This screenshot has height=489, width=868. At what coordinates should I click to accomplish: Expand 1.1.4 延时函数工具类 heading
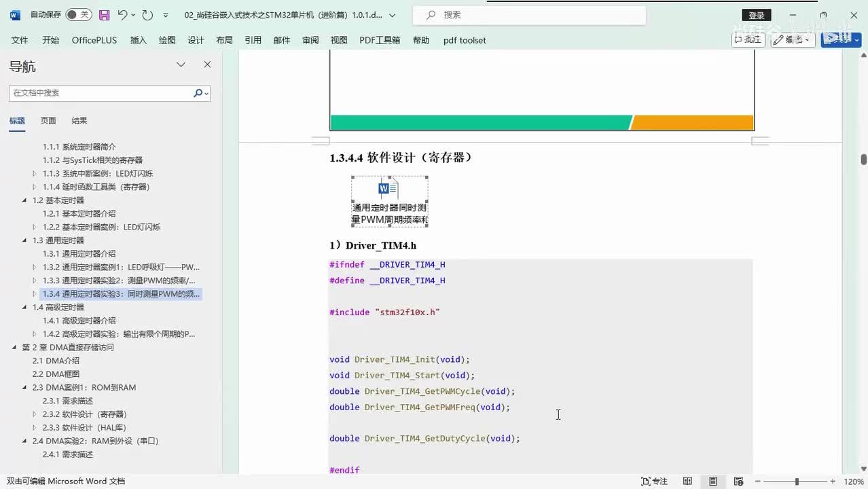pos(35,187)
